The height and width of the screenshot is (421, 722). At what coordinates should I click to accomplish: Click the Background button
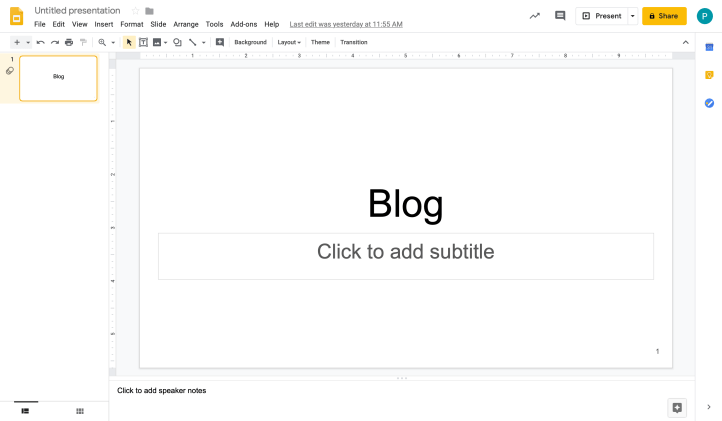250,42
